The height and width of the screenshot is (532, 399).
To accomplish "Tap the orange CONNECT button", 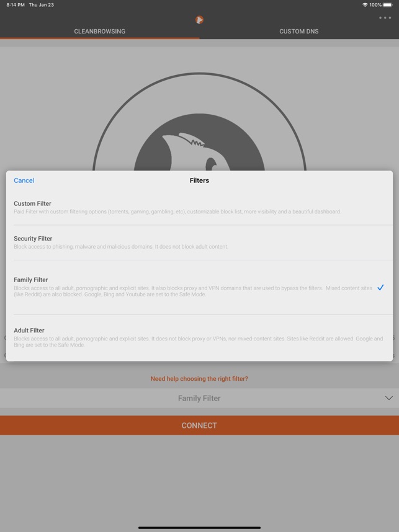I will pyautogui.click(x=199, y=425).
